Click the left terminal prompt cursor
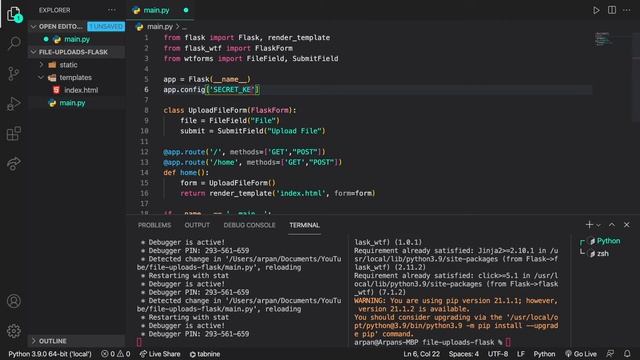The width and height of the screenshot is (640, 360). point(139,342)
